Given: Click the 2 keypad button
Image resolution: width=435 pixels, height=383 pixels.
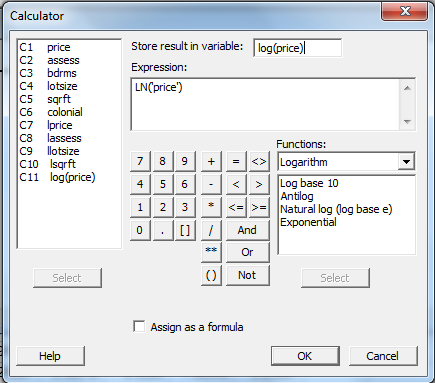Looking at the screenshot, I should coord(163,207).
